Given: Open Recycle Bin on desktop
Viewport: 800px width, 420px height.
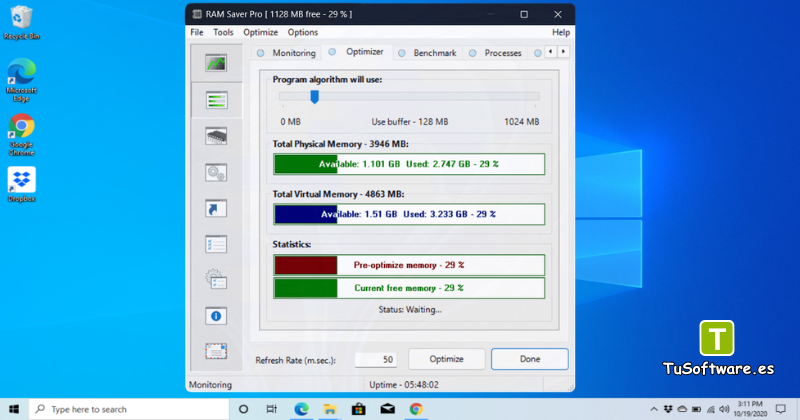Looking at the screenshot, I should [21, 23].
